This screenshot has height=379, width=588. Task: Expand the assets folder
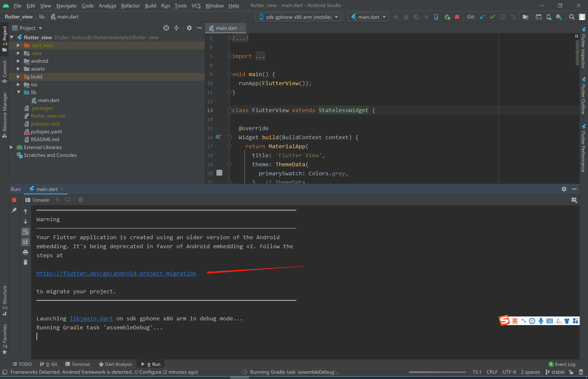[x=18, y=69]
